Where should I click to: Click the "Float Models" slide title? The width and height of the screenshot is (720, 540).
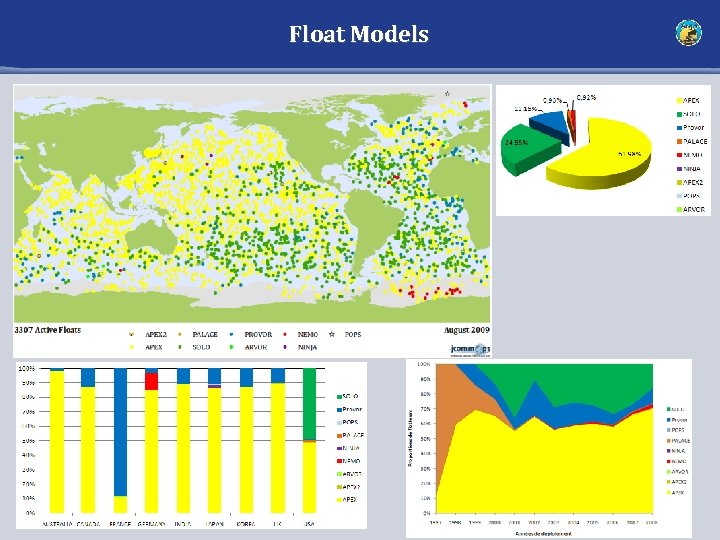(x=359, y=34)
